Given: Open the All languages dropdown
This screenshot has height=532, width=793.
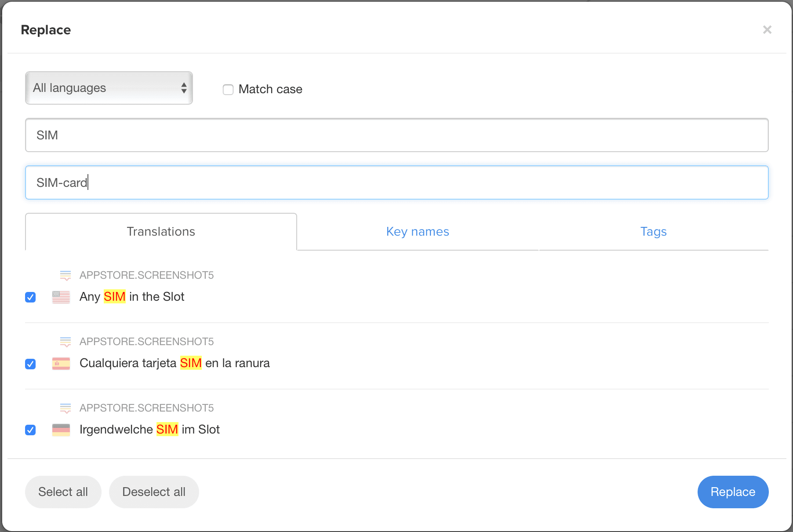Looking at the screenshot, I should (x=109, y=88).
